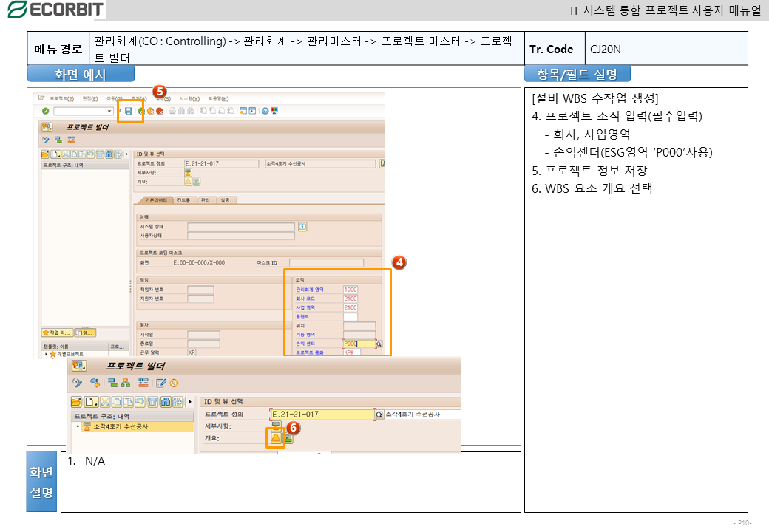The image size is (769, 532).
Task: Switch to the 컨트롤 tab
Action: pos(183,200)
